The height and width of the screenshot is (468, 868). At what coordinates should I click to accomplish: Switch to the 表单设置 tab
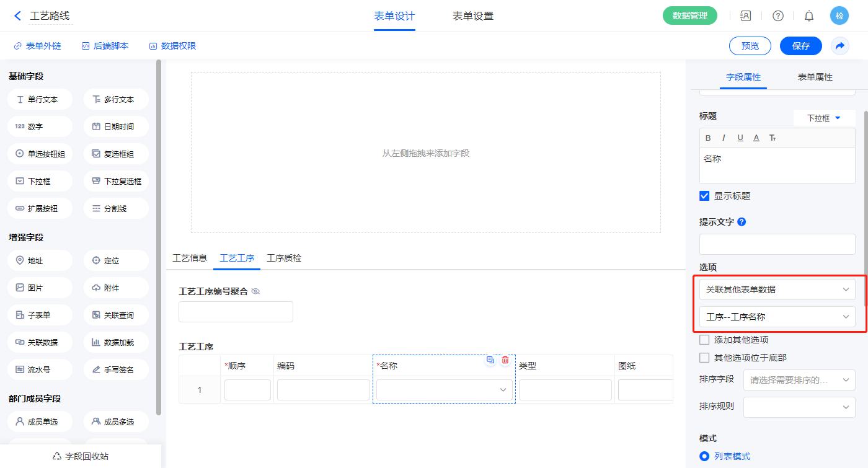tap(473, 16)
